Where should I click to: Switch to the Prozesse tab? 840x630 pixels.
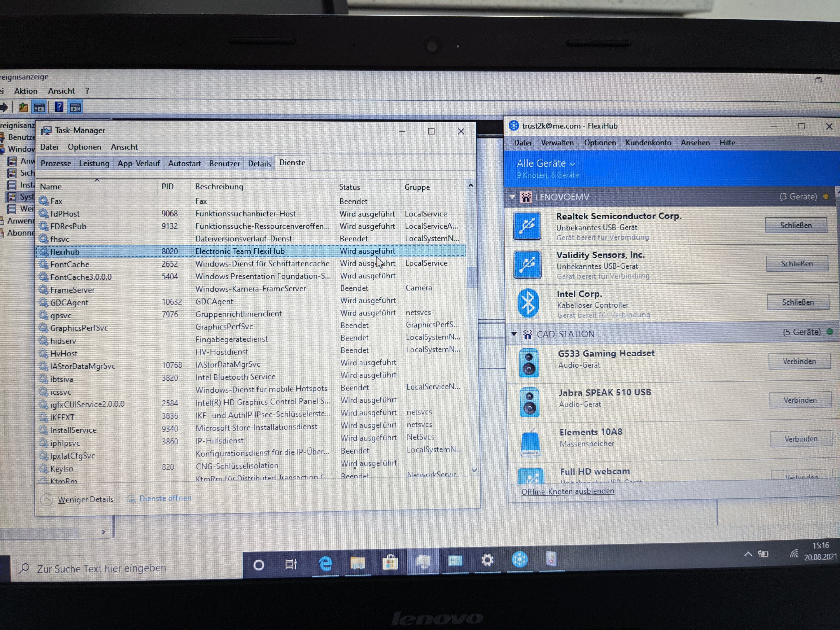point(56,163)
